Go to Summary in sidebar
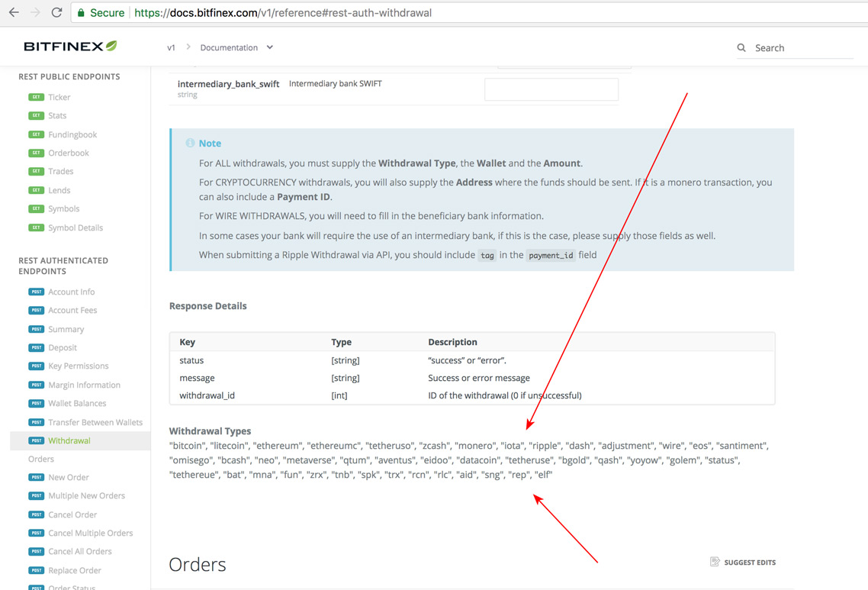The width and height of the screenshot is (868, 590). tap(66, 328)
